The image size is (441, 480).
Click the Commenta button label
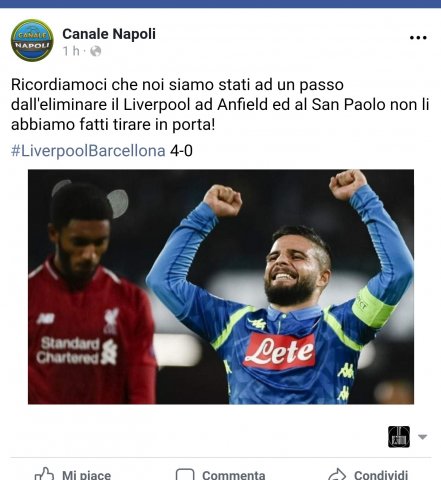(234, 475)
